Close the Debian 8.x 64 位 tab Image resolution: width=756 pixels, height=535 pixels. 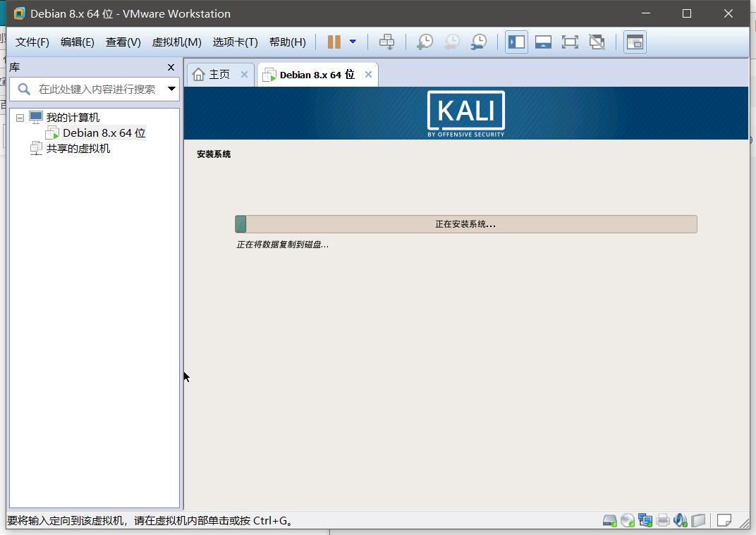point(368,75)
